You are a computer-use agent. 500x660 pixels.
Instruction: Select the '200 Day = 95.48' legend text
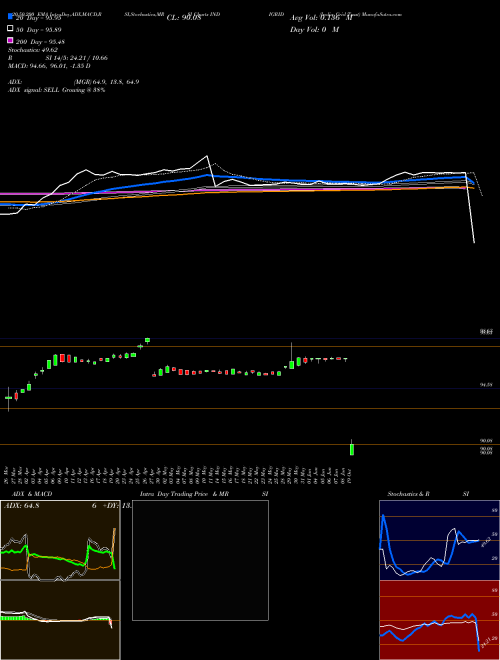coord(40,42)
